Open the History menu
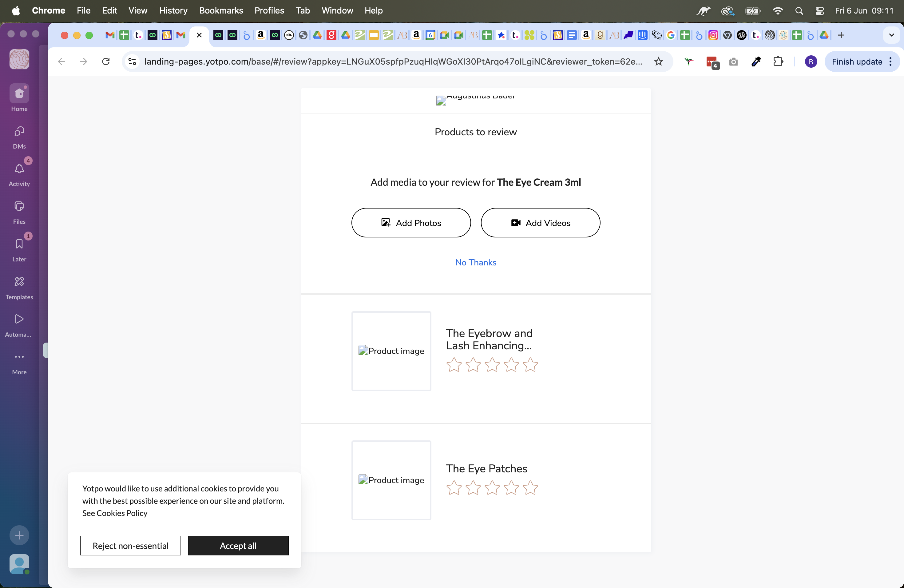The height and width of the screenshot is (588, 904). click(173, 11)
